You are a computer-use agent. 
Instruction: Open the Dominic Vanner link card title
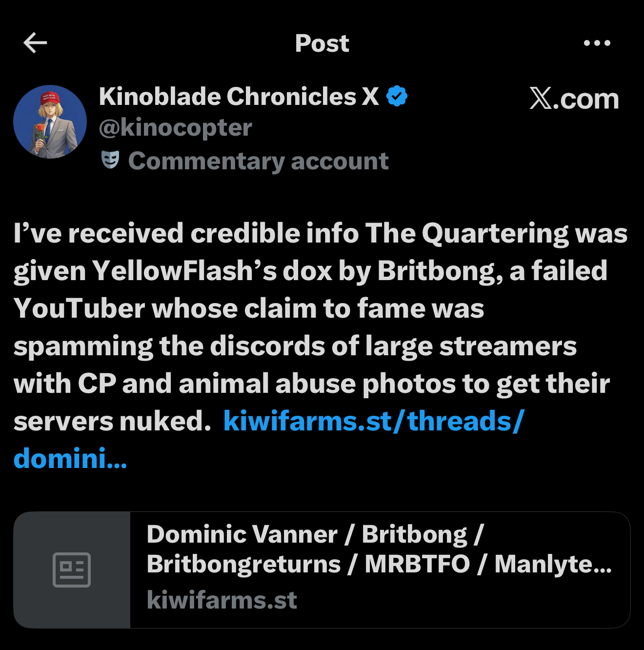379,549
